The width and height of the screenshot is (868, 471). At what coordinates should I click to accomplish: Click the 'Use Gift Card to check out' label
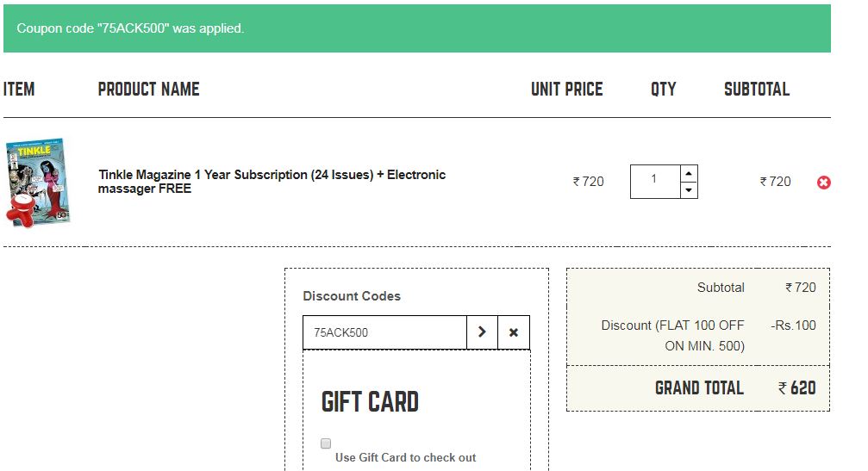pyautogui.click(x=405, y=457)
